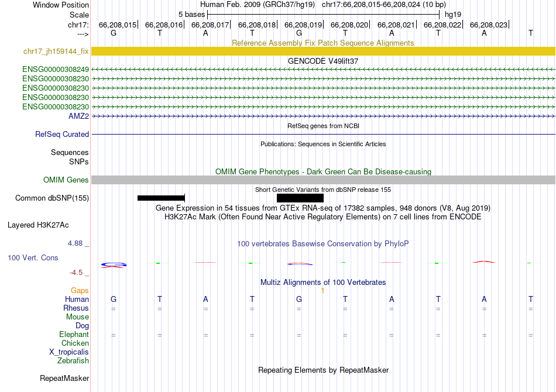Screen dimensions: 556x392
Task: Click the AMZ2 gene label
Action: click(79, 116)
